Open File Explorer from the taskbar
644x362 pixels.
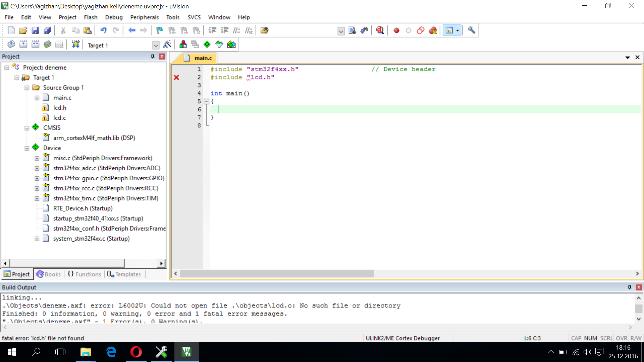click(86, 352)
